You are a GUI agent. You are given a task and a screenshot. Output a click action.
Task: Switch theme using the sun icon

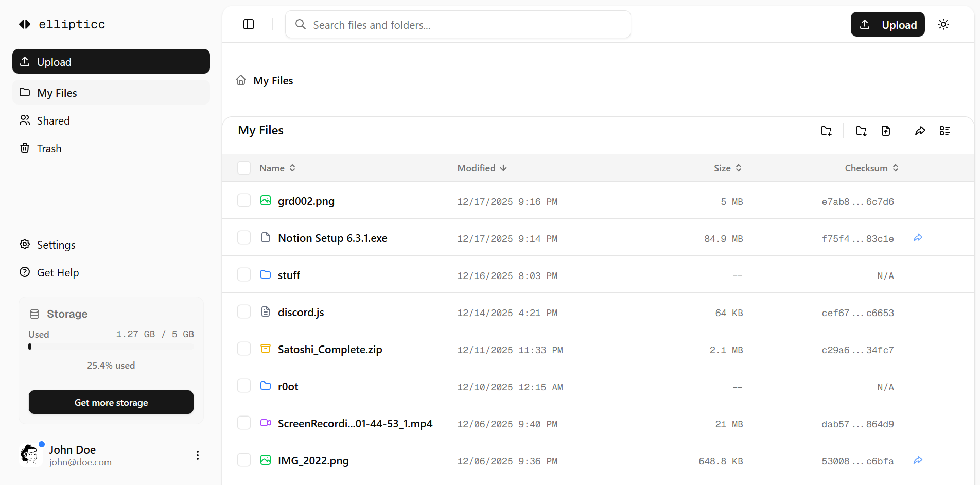[x=943, y=24]
